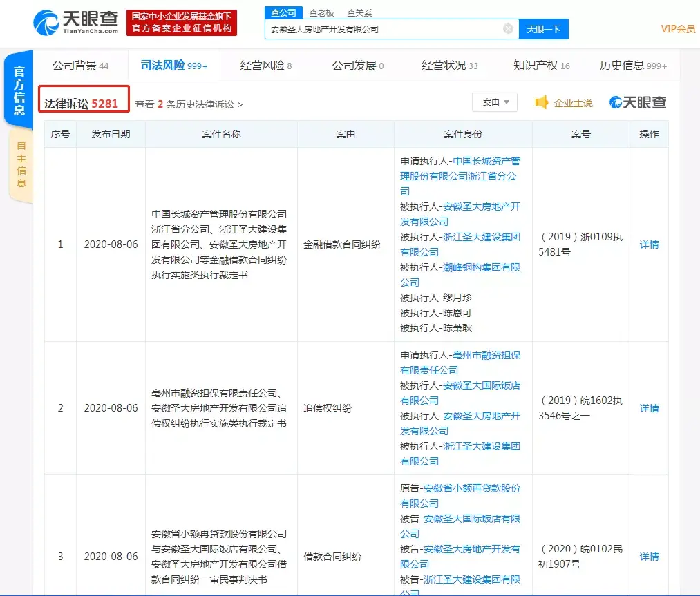Click the 企业主说 link
700x596 pixels.
pos(574,103)
